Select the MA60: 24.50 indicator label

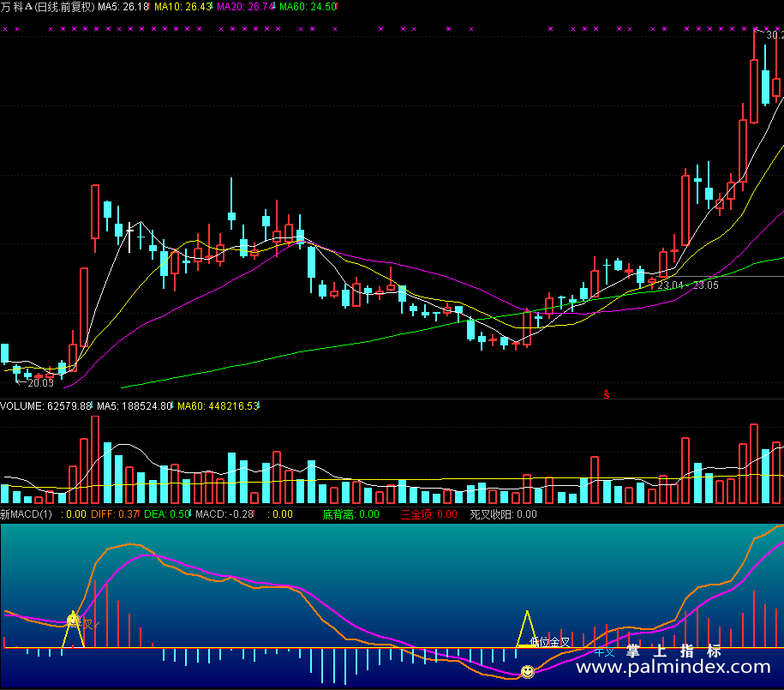coord(308,7)
